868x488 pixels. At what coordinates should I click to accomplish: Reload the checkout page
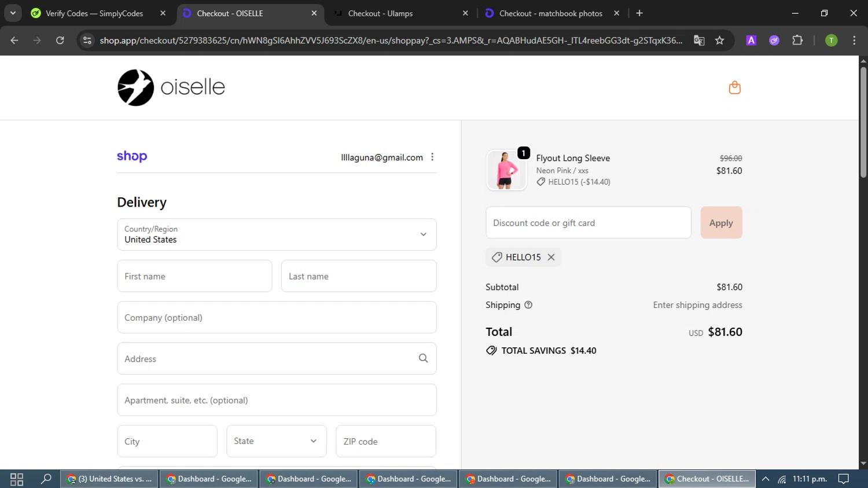(60, 40)
